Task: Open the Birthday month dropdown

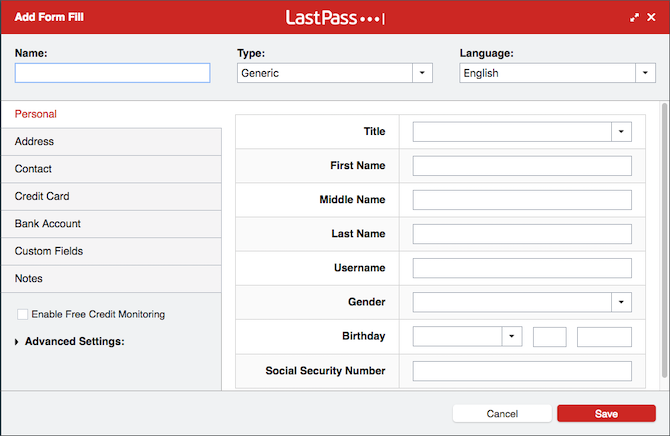Action: point(467,336)
